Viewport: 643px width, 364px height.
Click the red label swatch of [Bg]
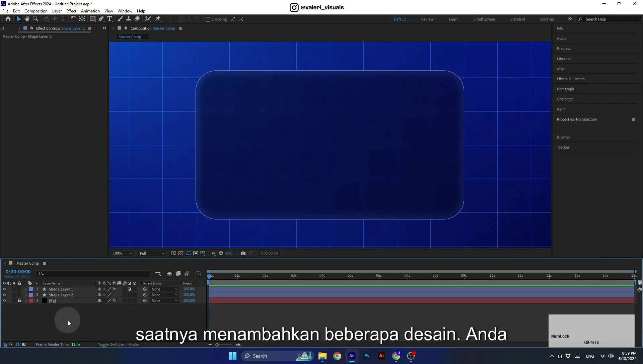tap(31, 301)
